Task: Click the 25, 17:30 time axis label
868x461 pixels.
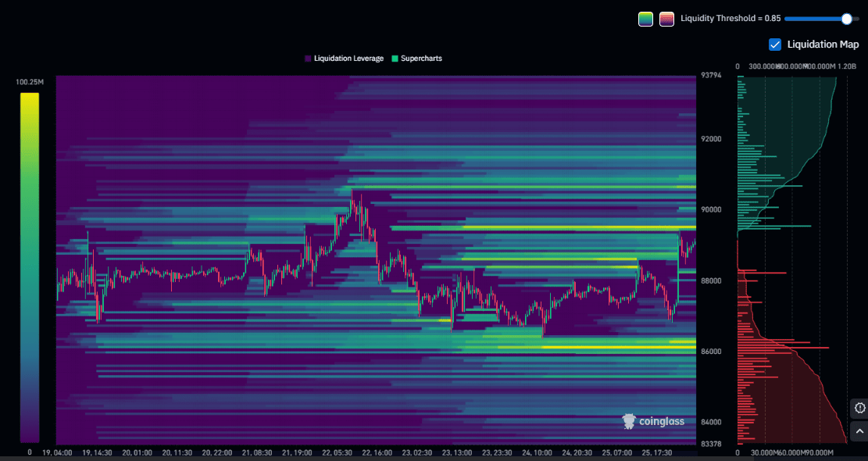Action: click(657, 452)
